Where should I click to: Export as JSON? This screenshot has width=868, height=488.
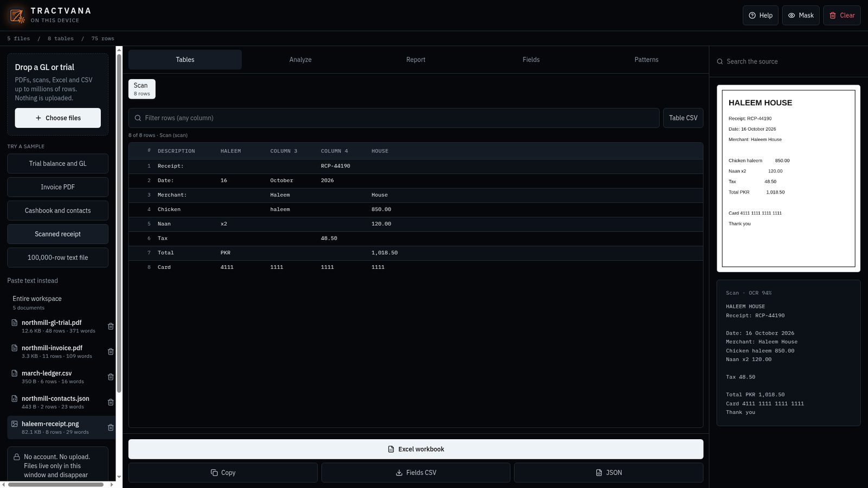(x=609, y=473)
